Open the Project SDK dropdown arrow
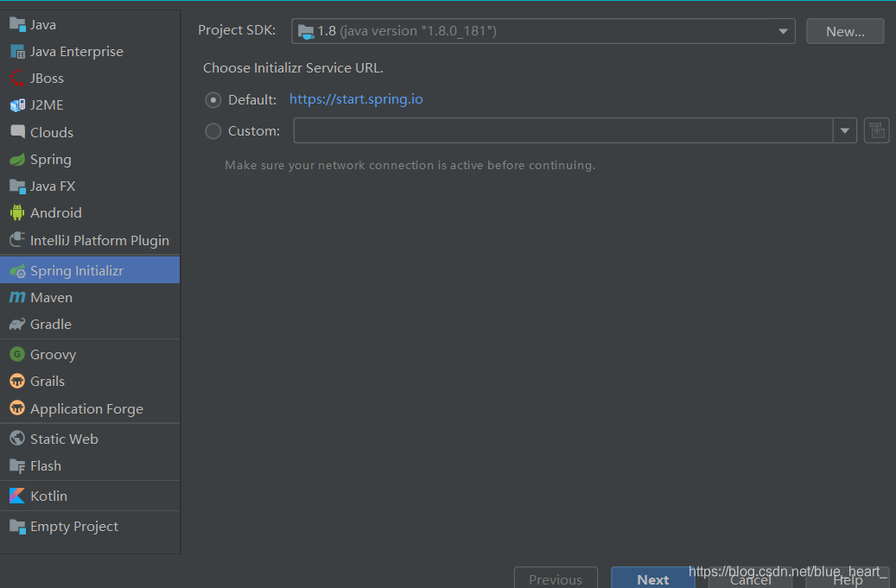This screenshot has width=896, height=588. tap(784, 31)
